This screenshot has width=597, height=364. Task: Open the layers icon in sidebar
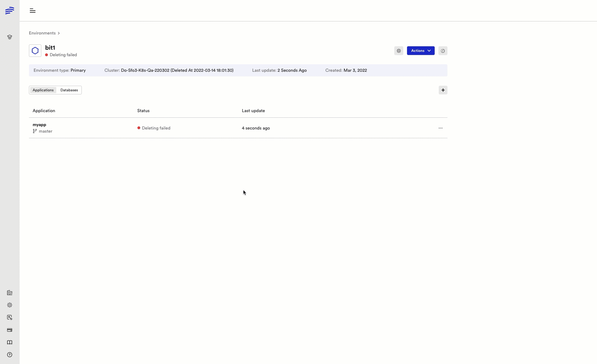click(x=10, y=37)
